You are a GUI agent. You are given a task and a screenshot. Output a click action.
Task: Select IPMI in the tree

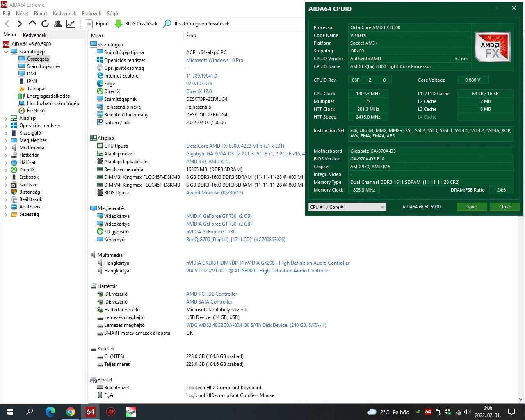(32, 81)
